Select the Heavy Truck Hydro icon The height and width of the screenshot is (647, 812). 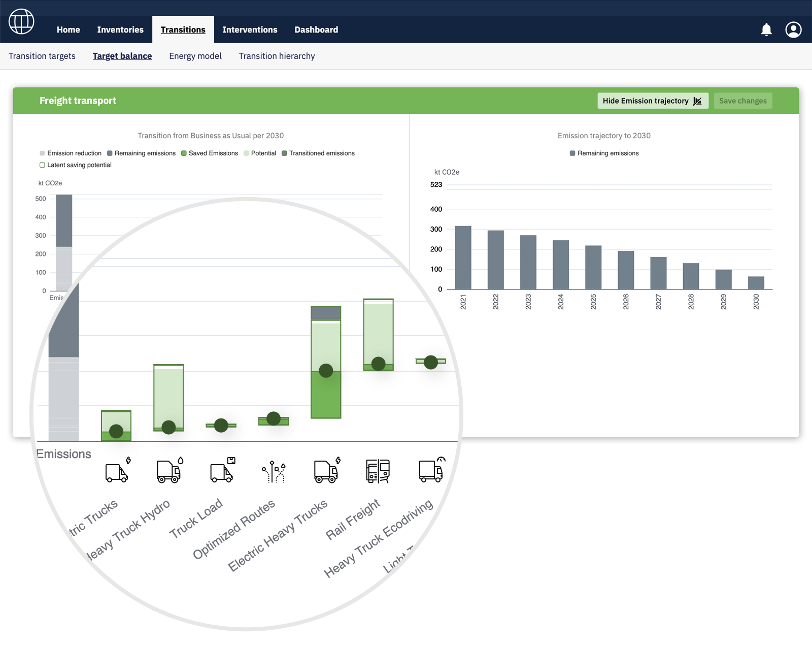click(170, 471)
